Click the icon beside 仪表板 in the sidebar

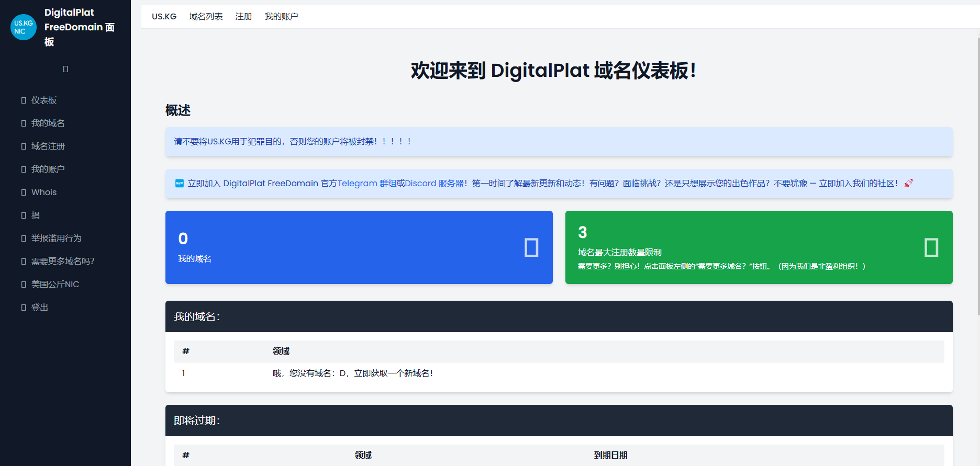click(x=24, y=100)
